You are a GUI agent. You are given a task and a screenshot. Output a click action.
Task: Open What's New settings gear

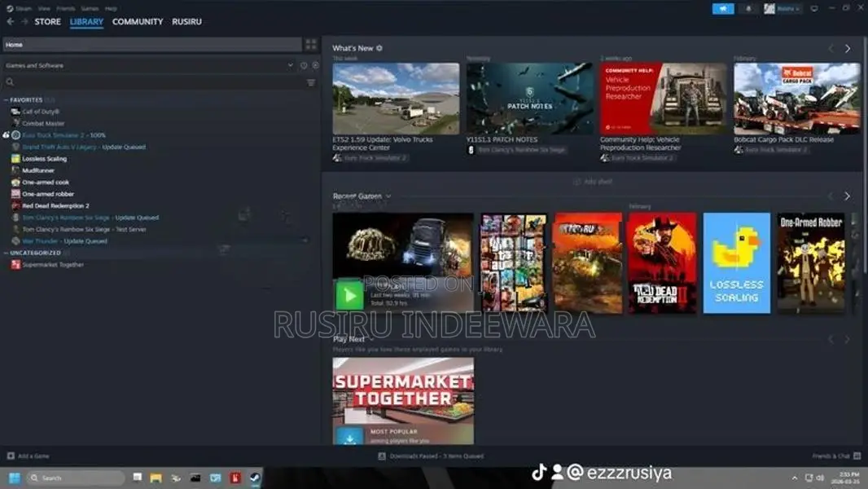(379, 48)
